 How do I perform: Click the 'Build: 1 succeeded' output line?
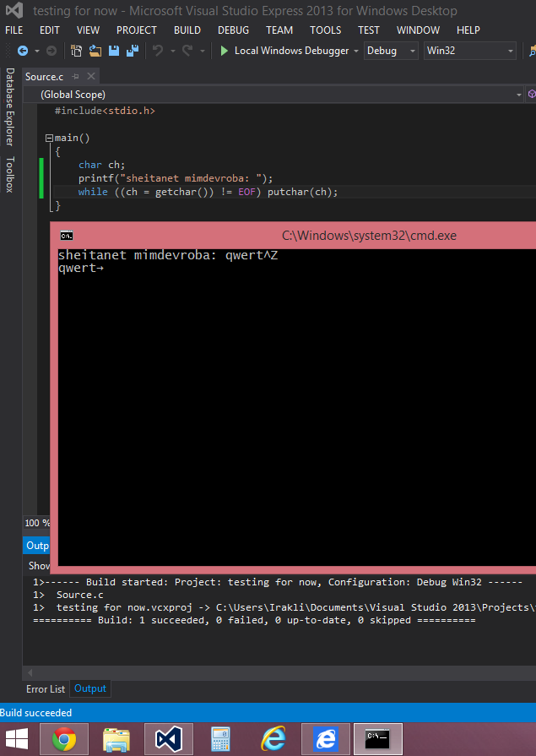tap(254, 621)
